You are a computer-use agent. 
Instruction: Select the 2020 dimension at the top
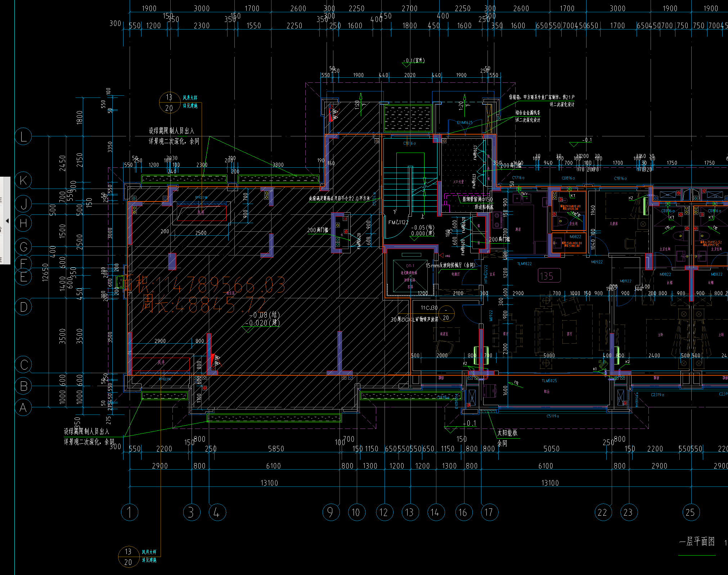410,75
